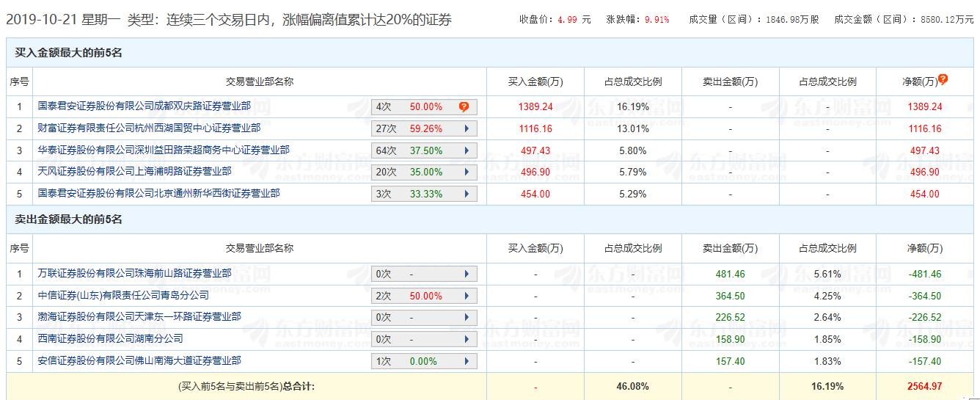
Task: Open 渤海证券天津东一环路证券营业部 link
Action: [x=139, y=316]
